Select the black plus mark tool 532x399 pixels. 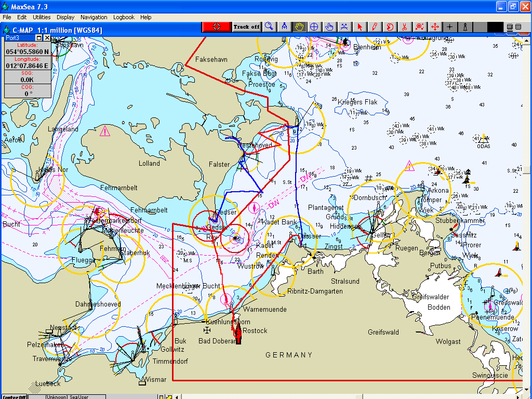449,27
